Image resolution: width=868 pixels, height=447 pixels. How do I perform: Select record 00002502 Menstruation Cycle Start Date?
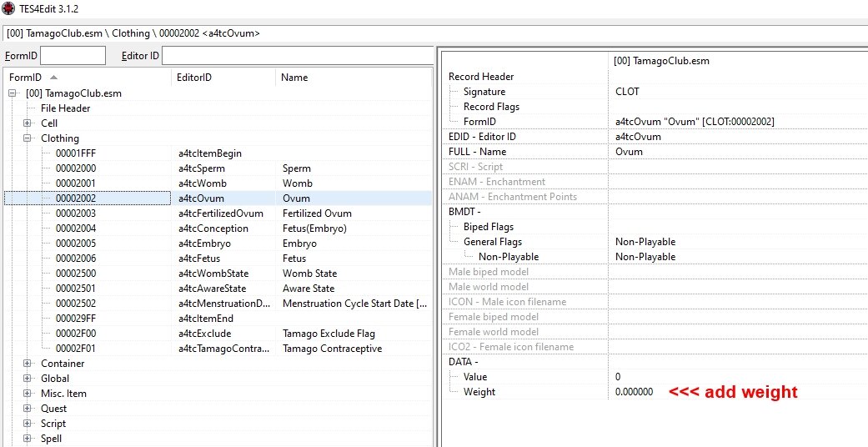coord(218,303)
